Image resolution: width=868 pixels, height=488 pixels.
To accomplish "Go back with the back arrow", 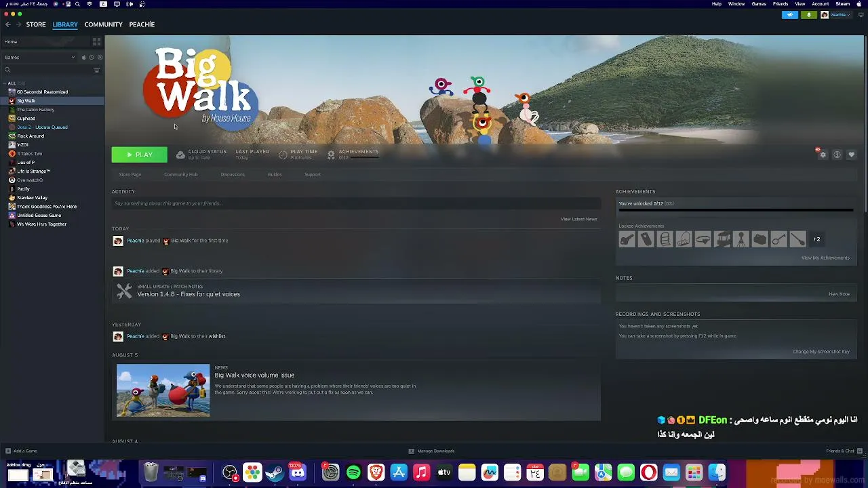I will pyautogui.click(x=7, y=24).
